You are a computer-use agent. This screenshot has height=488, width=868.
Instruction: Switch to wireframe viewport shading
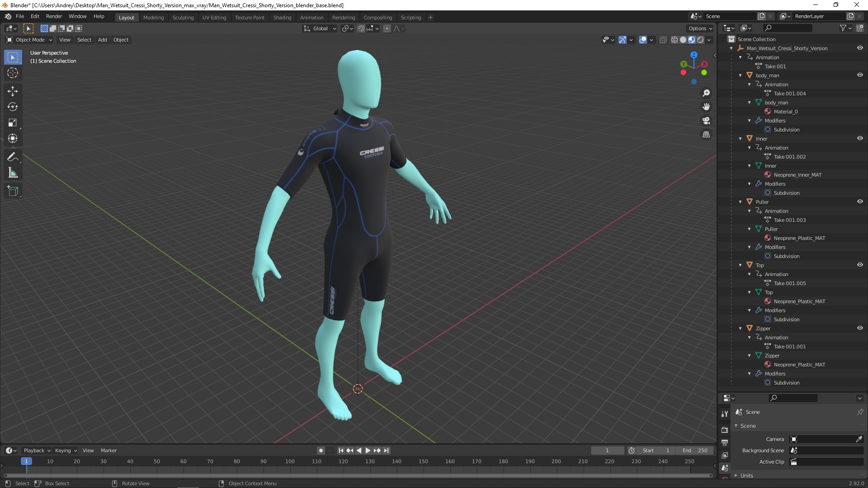(x=675, y=40)
